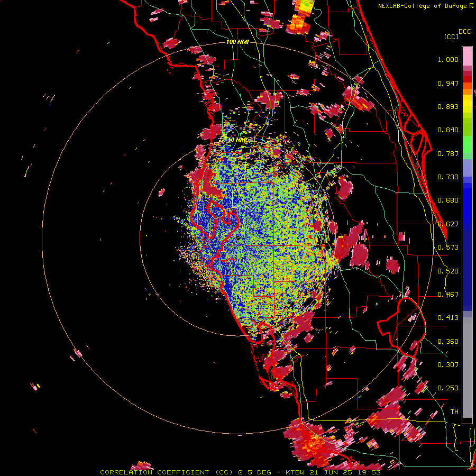
Task: Select the 0.840 scale value
Action: (x=448, y=130)
